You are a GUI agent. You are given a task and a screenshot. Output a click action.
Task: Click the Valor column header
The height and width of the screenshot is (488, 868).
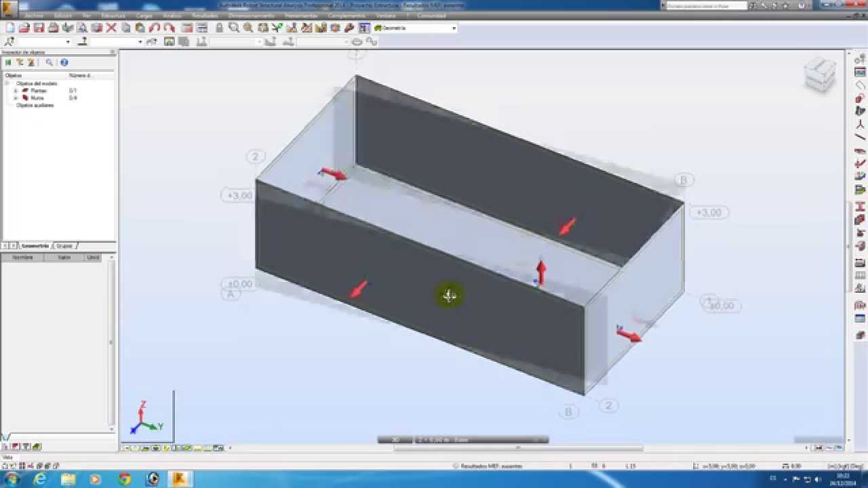[64, 258]
